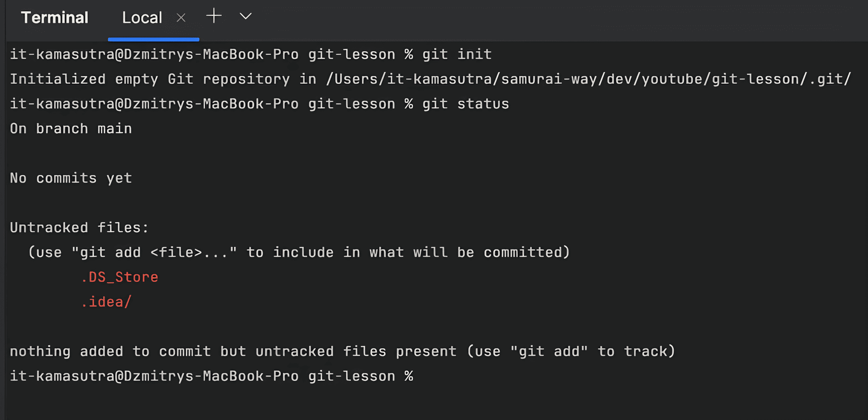Click the "No commits yet" message
This screenshot has height=420, width=868.
click(71, 178)
